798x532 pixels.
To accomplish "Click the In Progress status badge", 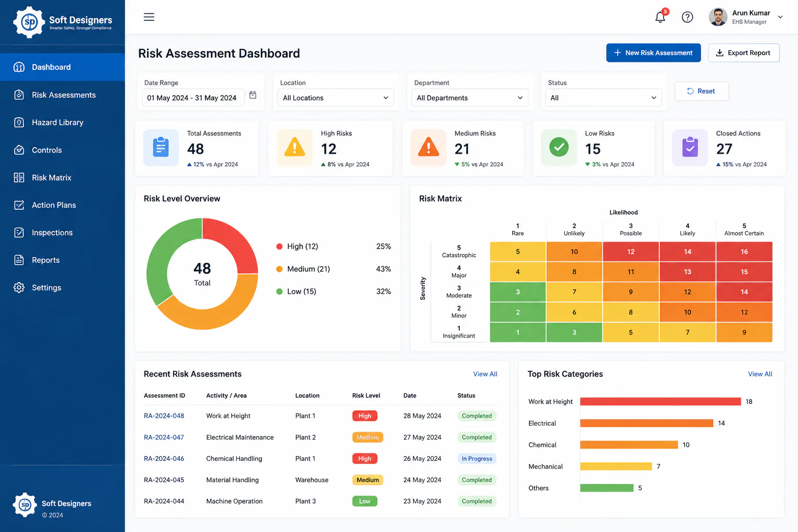I will [477, 459].
